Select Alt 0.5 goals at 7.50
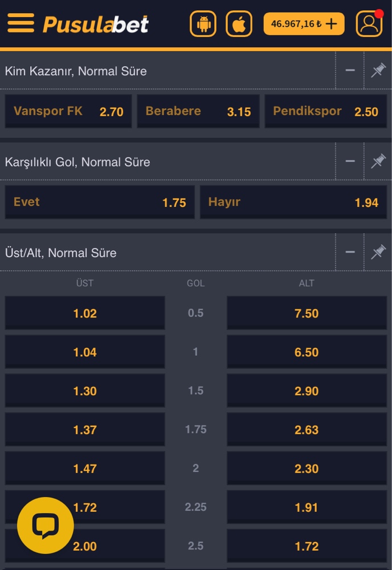Viewport: 392px width, 570px height. [x=307, y=313]
